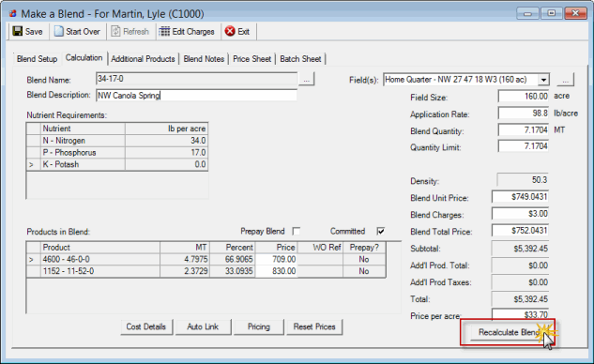The height and width of the screenshot is (364, 594).
Task: Click price cell 830.00
Action: [277, 271]
